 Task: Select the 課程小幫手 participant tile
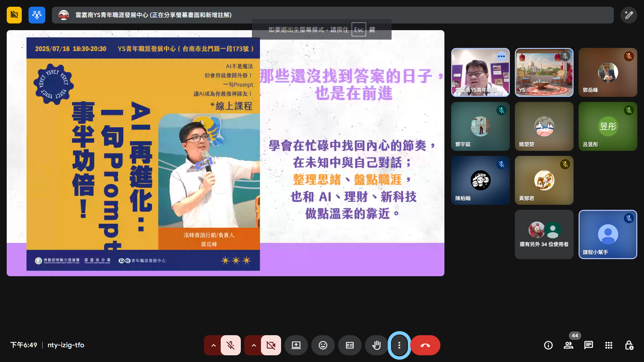pyautogui.click(x=607, y=234)
